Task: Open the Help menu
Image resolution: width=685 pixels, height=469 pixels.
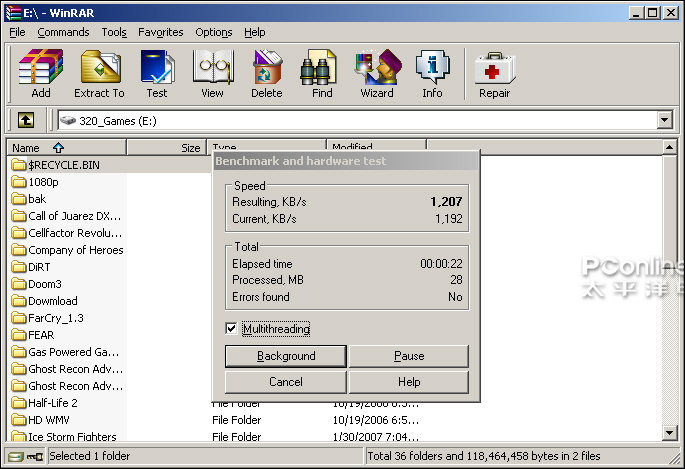Action: [255, 32]
